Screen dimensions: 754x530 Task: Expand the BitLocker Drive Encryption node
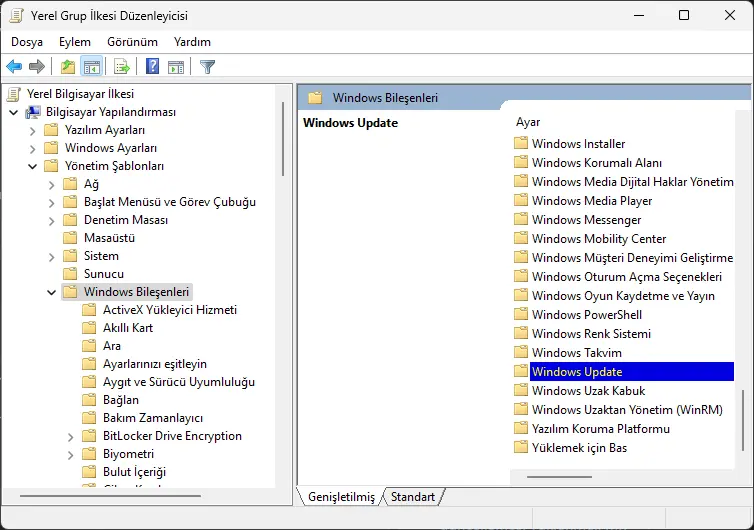tap(70, 437)
